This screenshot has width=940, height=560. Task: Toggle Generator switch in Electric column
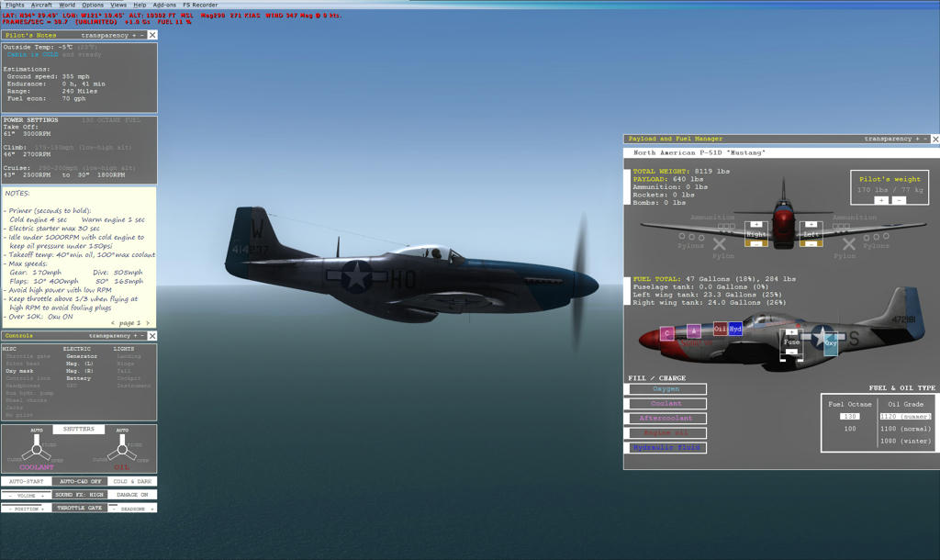point(82,356)
